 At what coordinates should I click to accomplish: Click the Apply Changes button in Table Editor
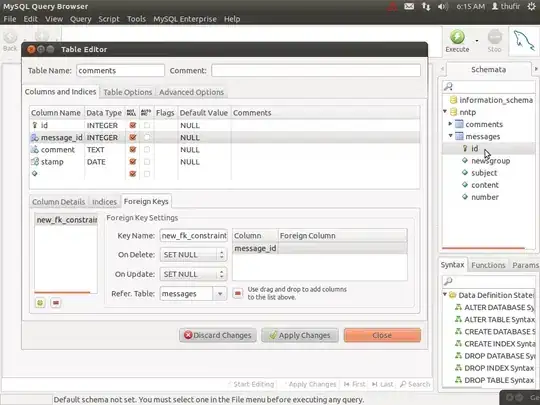point(300,335)
